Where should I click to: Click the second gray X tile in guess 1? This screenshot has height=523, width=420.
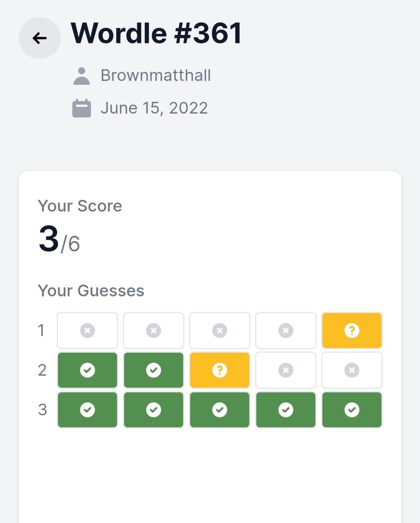(x=153, y=330)
